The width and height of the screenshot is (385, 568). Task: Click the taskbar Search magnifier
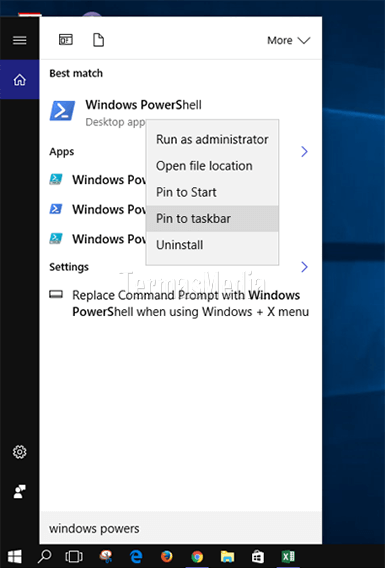[x=45, y=556]
